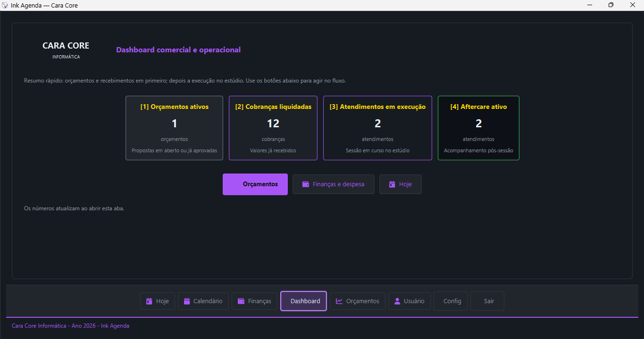The width and height of the screenshot is (644, 339).
Task: Open Hoje in the bottom navigation bar
Action: tap(158, 301)
